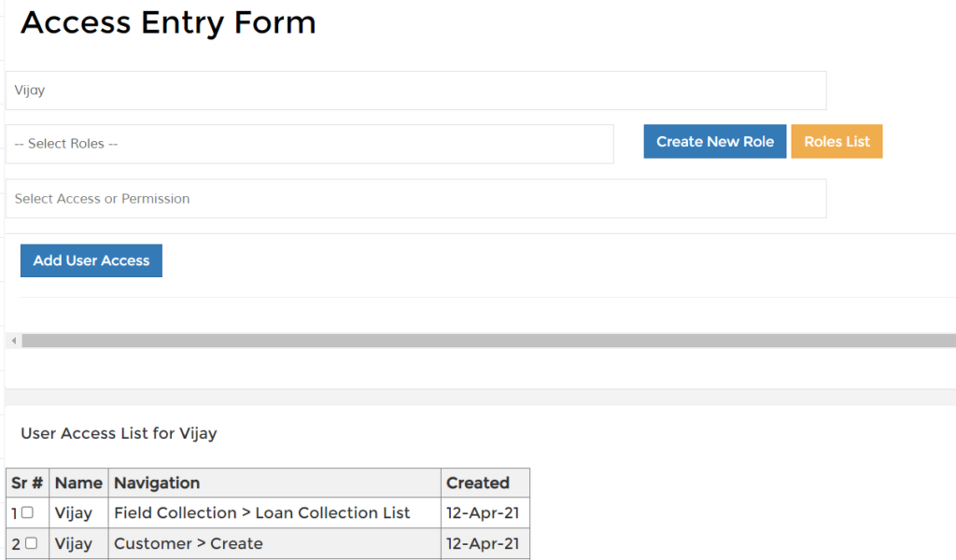Click the Sr # column header
The height and width of the screenshot is (560, 956).
[x=27, y=483]
